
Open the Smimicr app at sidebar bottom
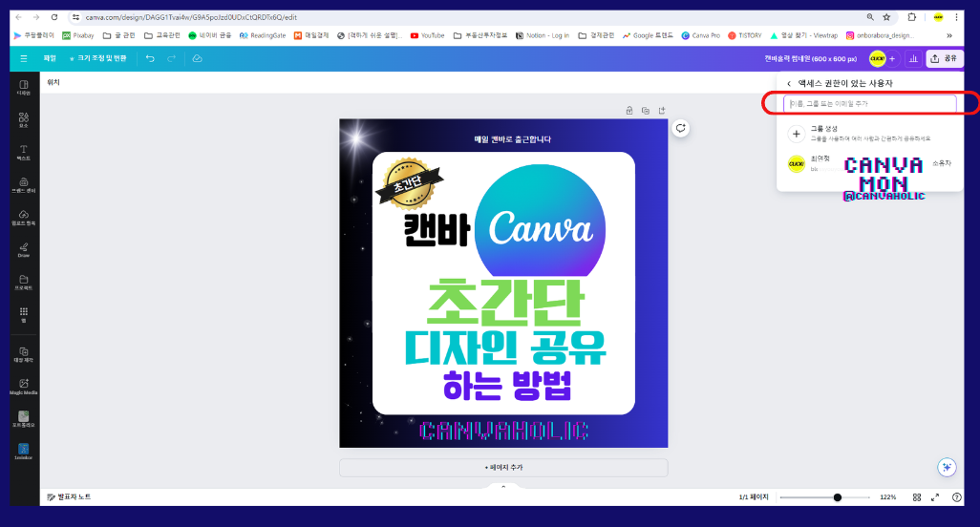click(24, 453)
